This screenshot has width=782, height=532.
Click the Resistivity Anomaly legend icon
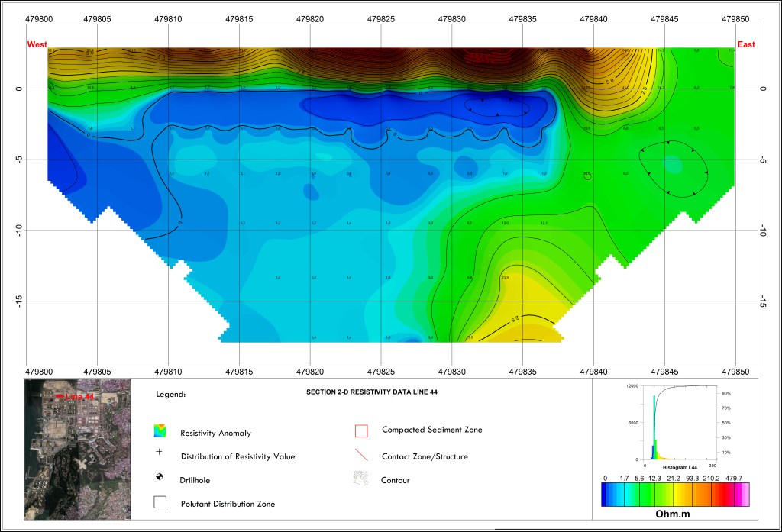pyautogui.click(x=159, y=431)
